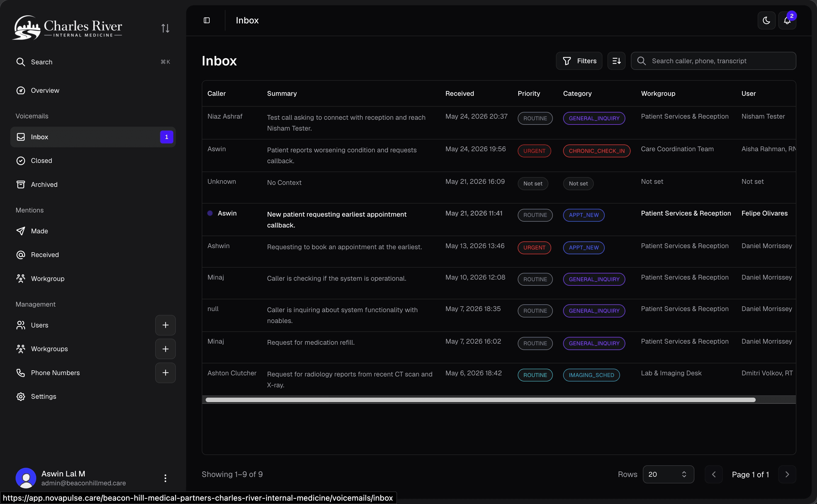Click the Inbox unread count badge

click(166, 137)
